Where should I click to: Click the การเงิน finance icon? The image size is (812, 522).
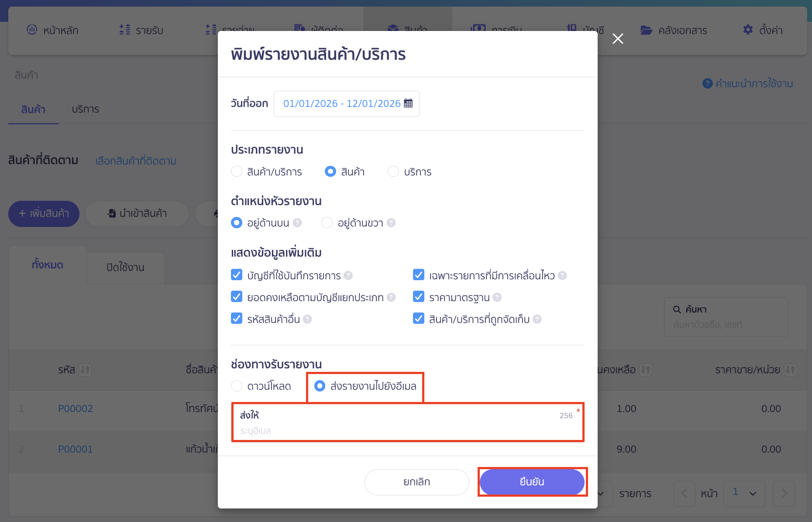[x=478, y=29]
